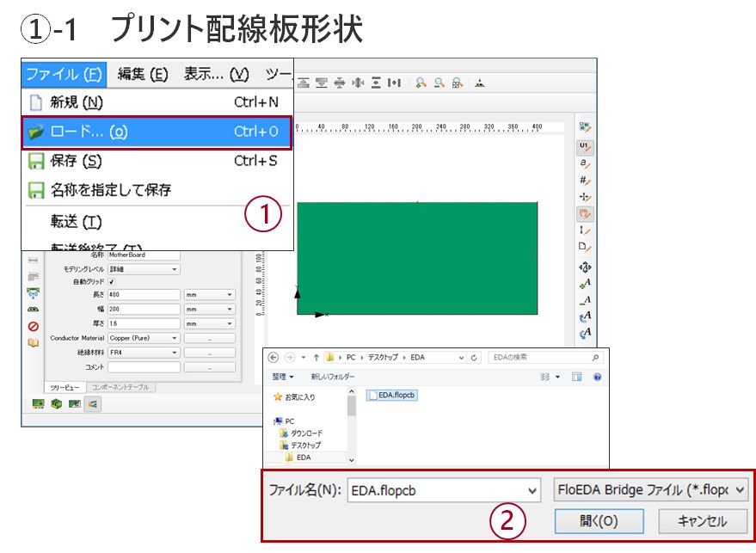The height and width of the screenshot is (553, 756).
Task: Open the 幅 unit mm dropdown
Action: pos(209,309)
